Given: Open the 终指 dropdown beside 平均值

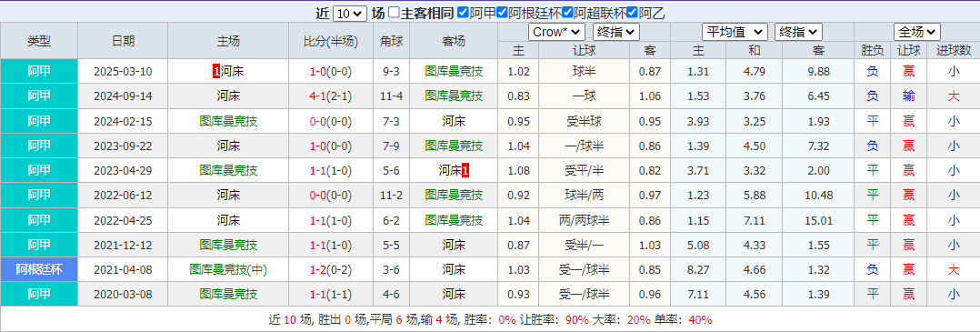Looking at the screenshot, I should 799,32.
